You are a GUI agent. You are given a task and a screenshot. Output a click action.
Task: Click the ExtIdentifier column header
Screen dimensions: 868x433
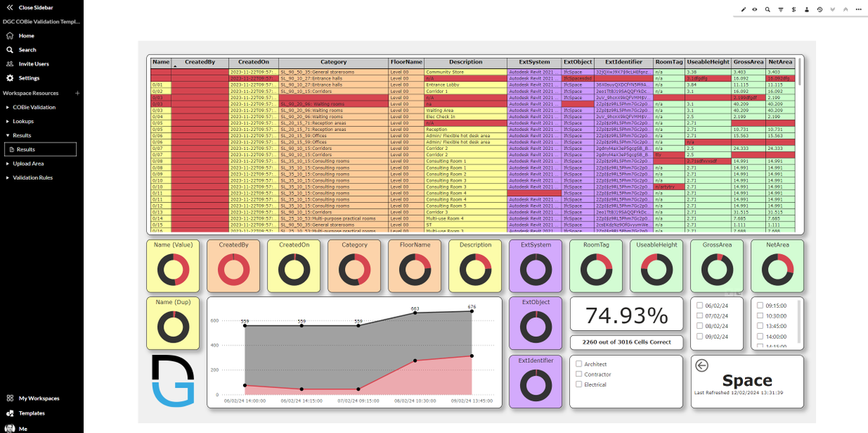[x=623, y=62]
